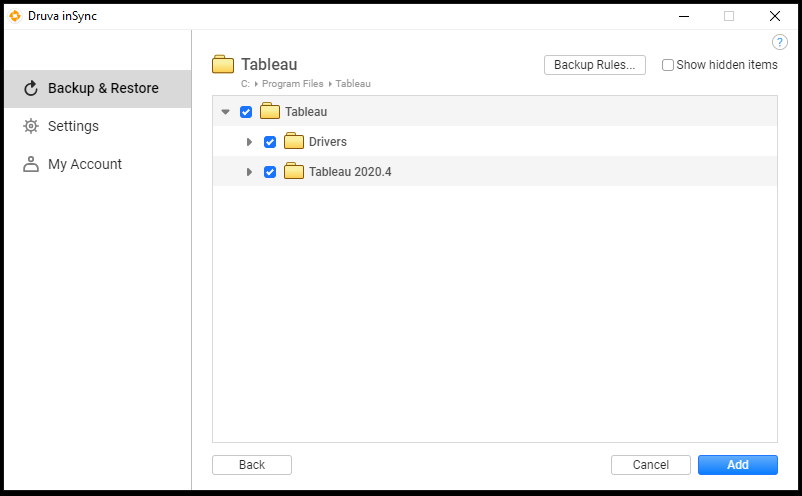Viewport: 802px width, 496px height.
Task: Open the My Account section
Action: [85, 164]
